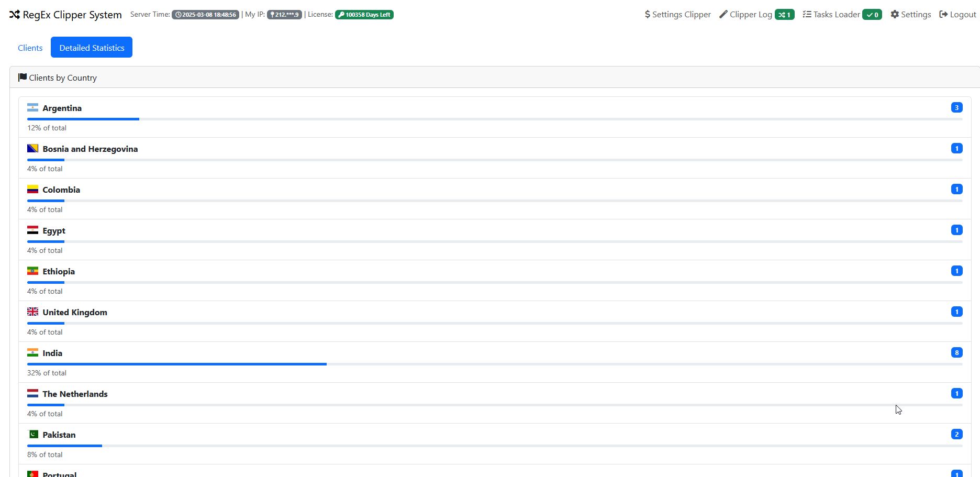
Task: Click the India country name
Action: click(x=52, y=353)
